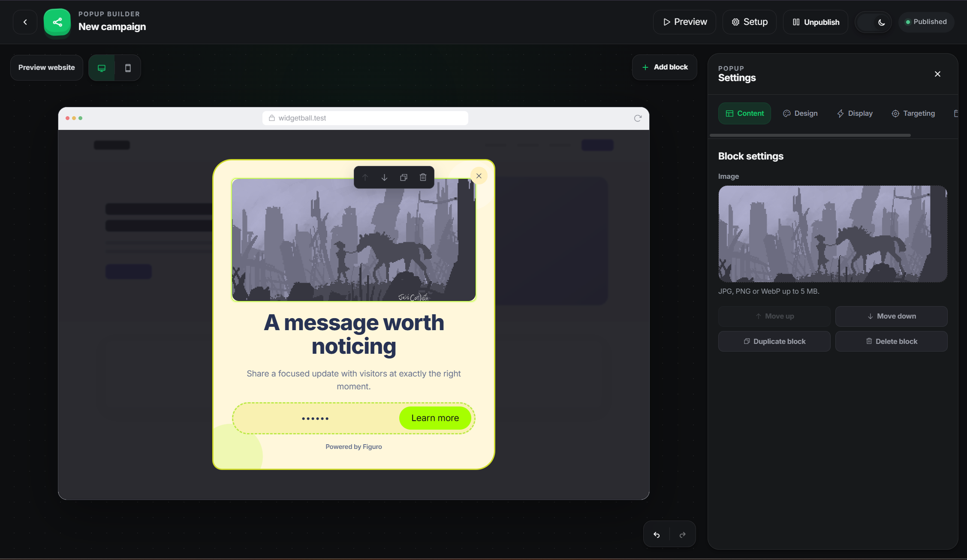Open the Preview mode
Screen dimensions: 967x560
684,22
